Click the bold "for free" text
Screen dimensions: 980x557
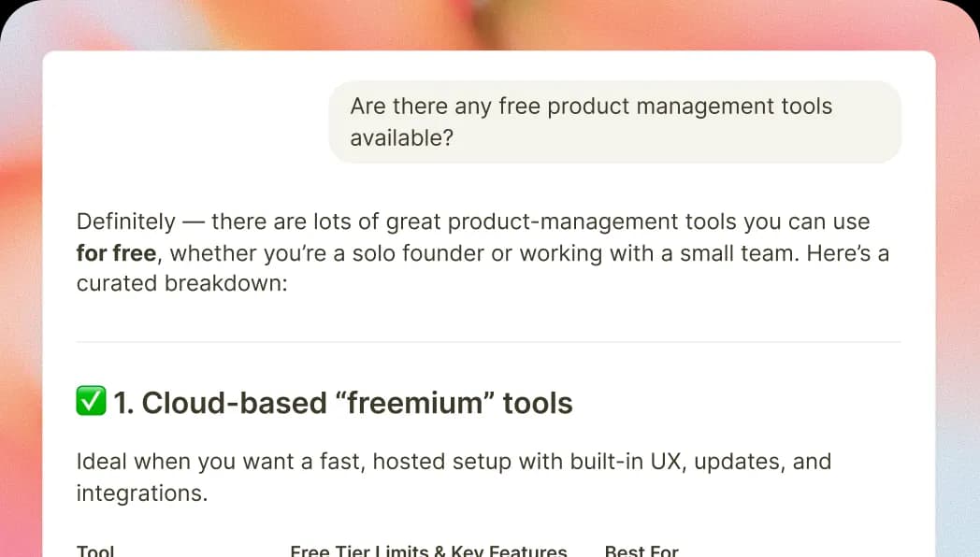click(116, 253)
